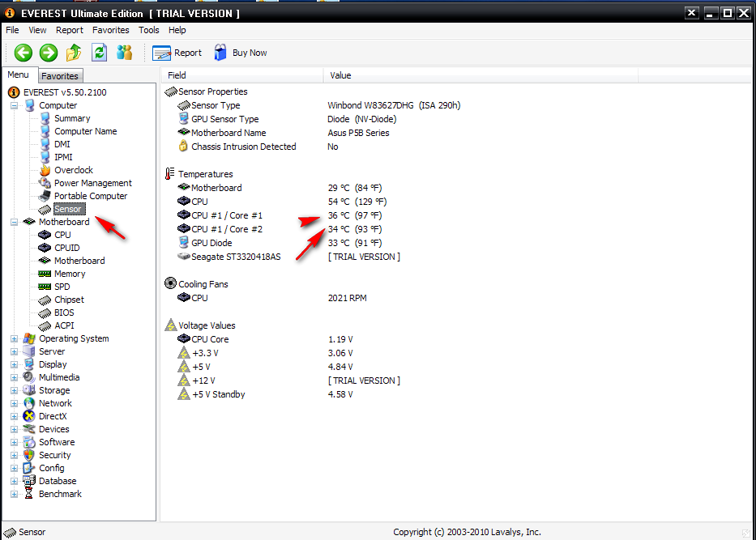Click the Power Management icon
The image size is (756, 540).
(45, 183)
